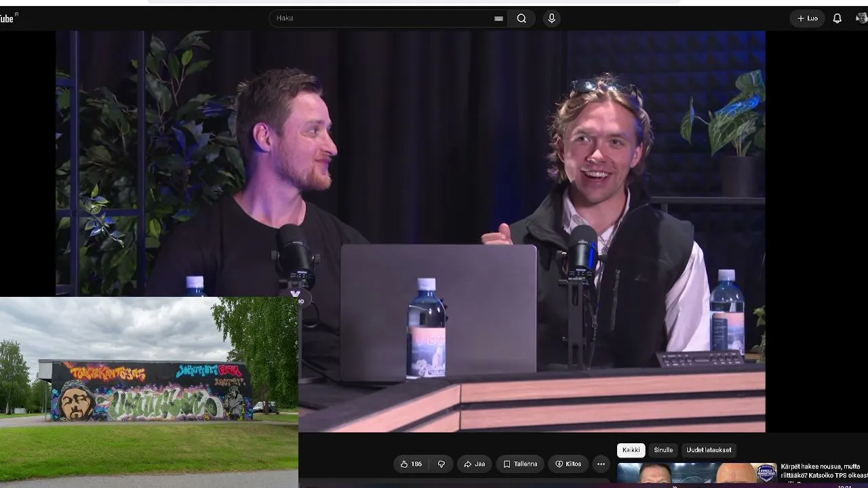Open the three-dot more actions menu

click(x=601, y=464)
